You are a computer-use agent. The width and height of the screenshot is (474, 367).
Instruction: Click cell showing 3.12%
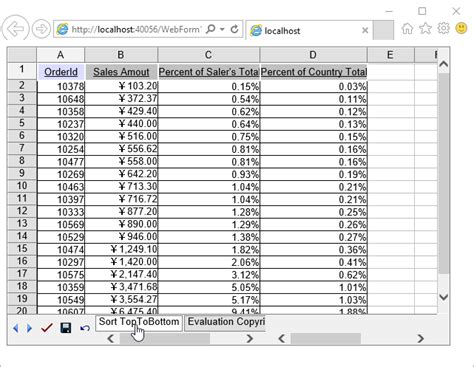209,275
